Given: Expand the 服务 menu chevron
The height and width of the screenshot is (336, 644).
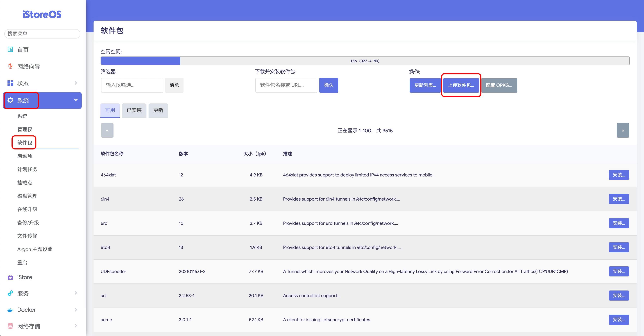Looking at the screenshot, I should pos(76,293).
